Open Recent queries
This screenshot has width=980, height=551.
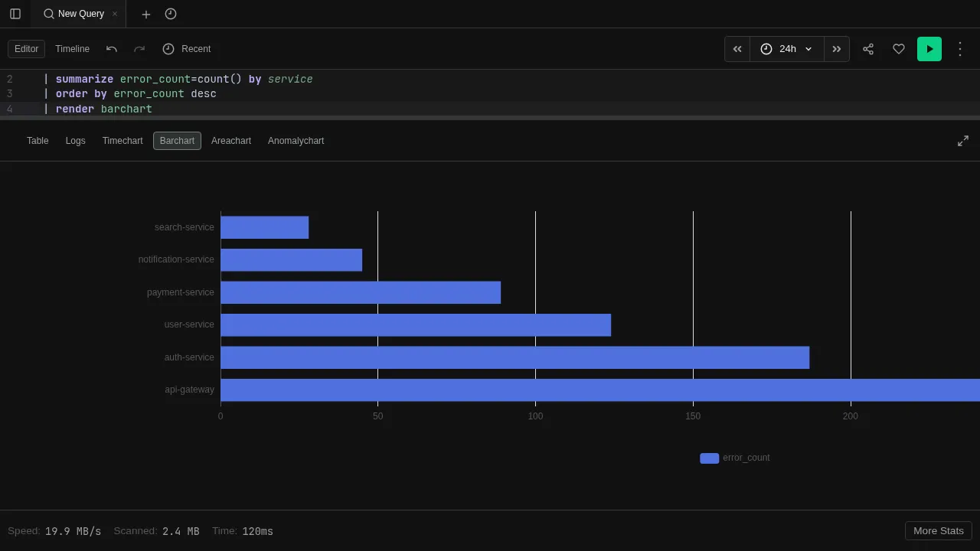187,49
